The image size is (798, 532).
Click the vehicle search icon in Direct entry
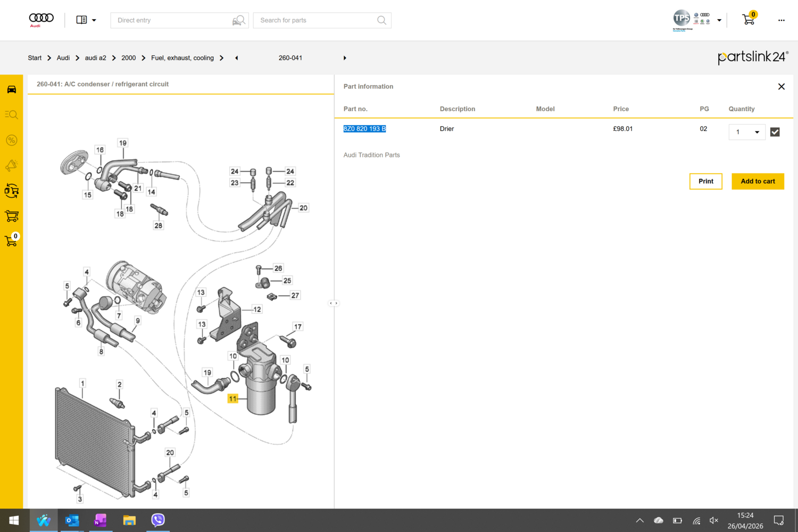click(239, 20)
